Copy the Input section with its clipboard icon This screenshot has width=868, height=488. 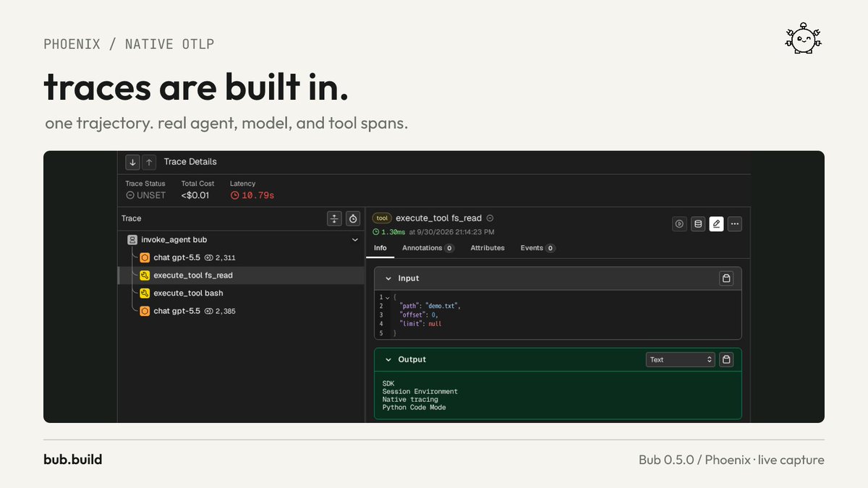[x=727, y=278]
